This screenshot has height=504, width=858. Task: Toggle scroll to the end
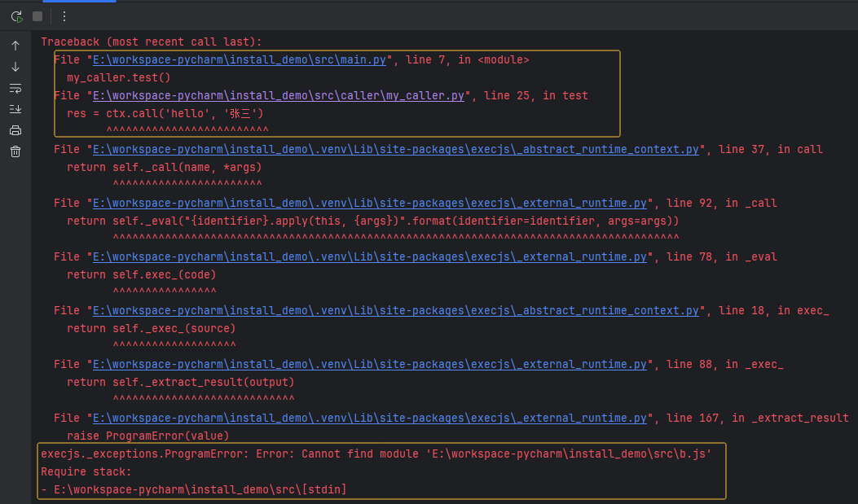point(15,108)
